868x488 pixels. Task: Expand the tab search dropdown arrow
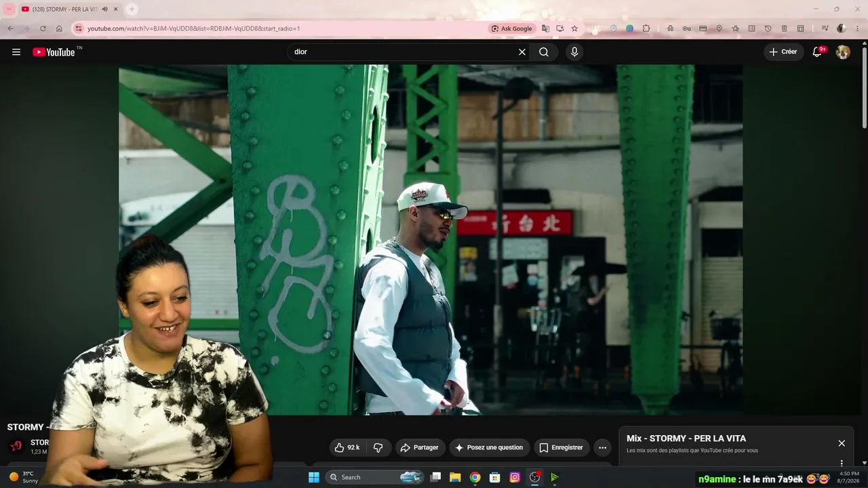coord(9,9)
